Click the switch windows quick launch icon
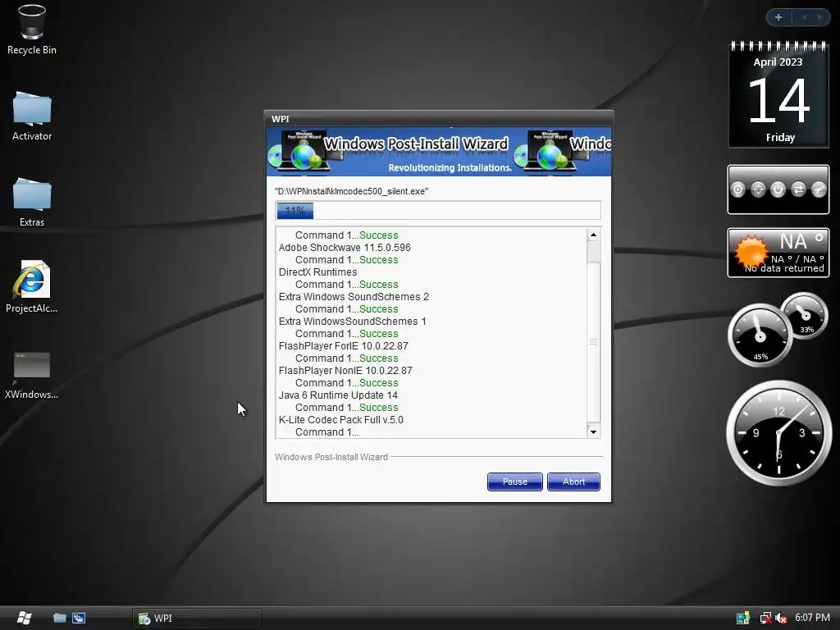The height and width of the screenshot is (630, 840). [x=79, y=619]
